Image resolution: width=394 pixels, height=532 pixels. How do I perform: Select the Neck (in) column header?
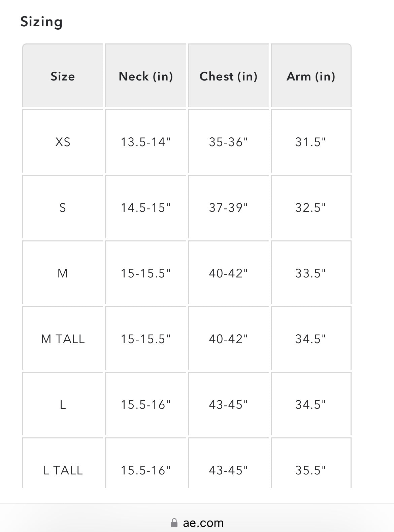tap(145, 76)
